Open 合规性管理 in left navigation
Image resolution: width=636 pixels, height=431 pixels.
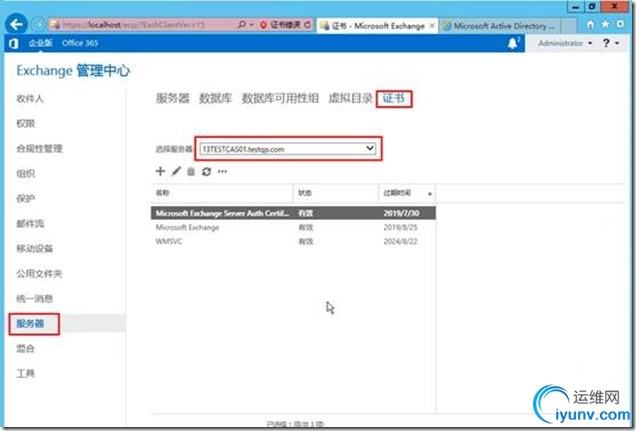[x=39, y=148]
